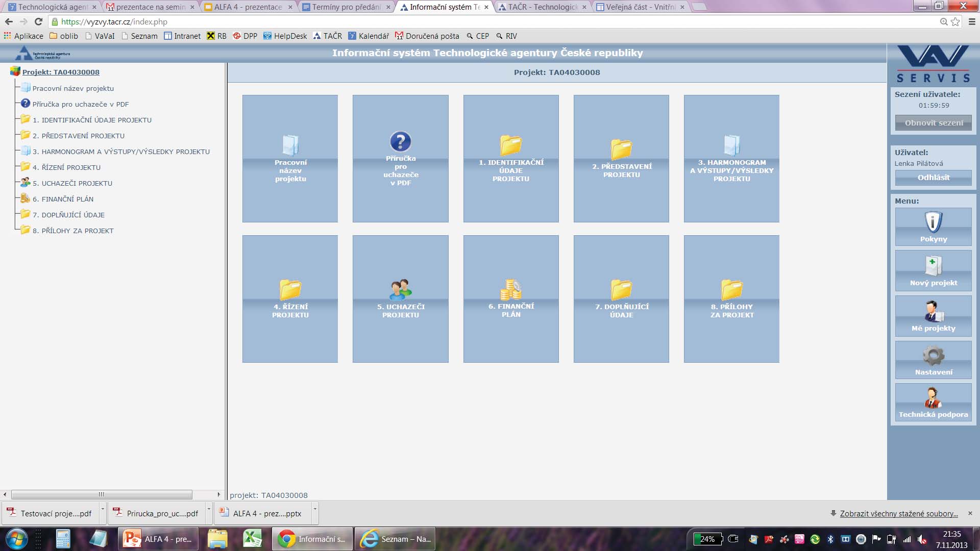Select 2. Představení projektu in tree
Viewport: 980px width, 551px height.
tap(78, 136)
